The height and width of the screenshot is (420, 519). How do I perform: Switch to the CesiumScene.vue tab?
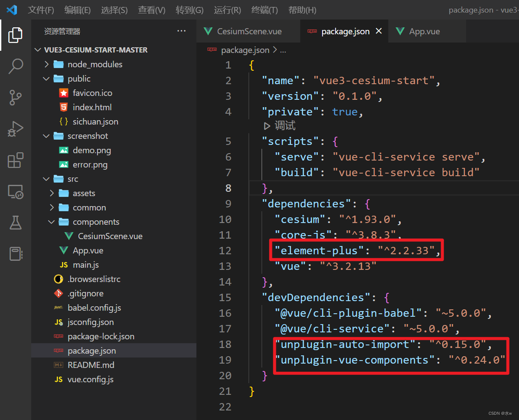pos(248,31)
